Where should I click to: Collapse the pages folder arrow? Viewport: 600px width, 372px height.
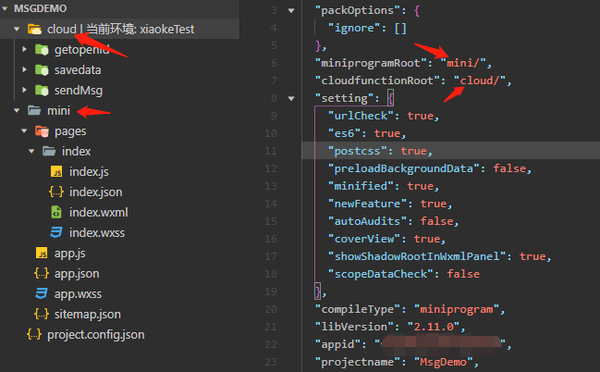pos(24,131)
